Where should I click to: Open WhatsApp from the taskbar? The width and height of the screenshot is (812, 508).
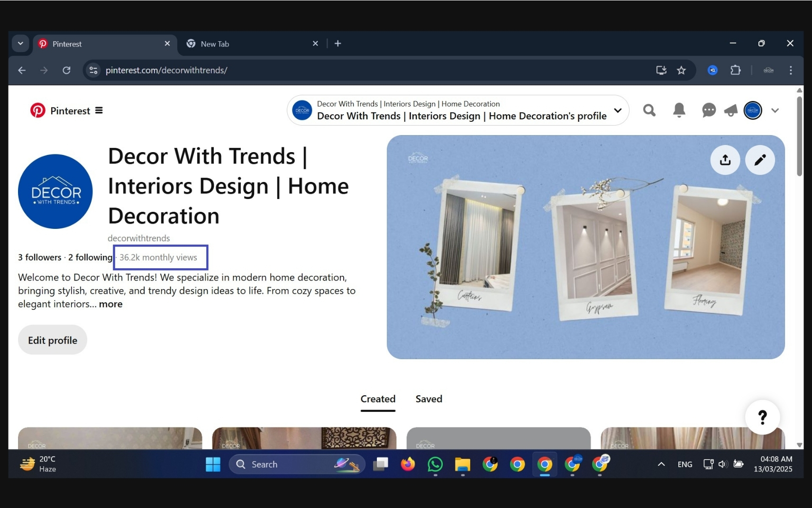435,464
